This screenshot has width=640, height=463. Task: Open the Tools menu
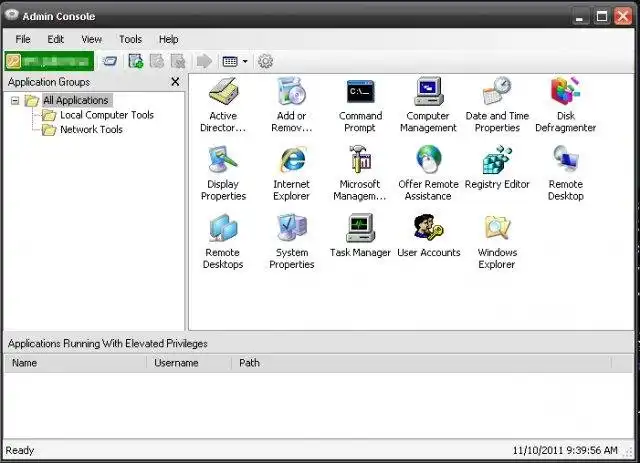pos(130,39)
